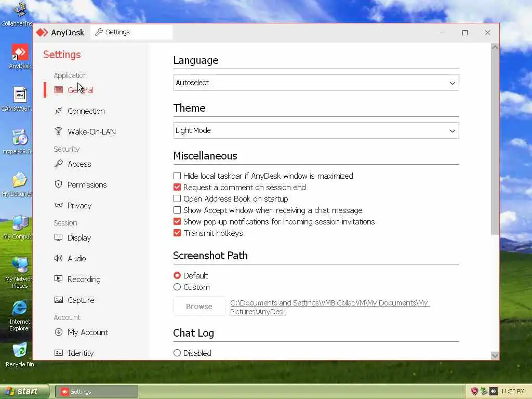
Task: Click the Settings taskbar button
Action: pyautogui.click(x=97, y=392)
